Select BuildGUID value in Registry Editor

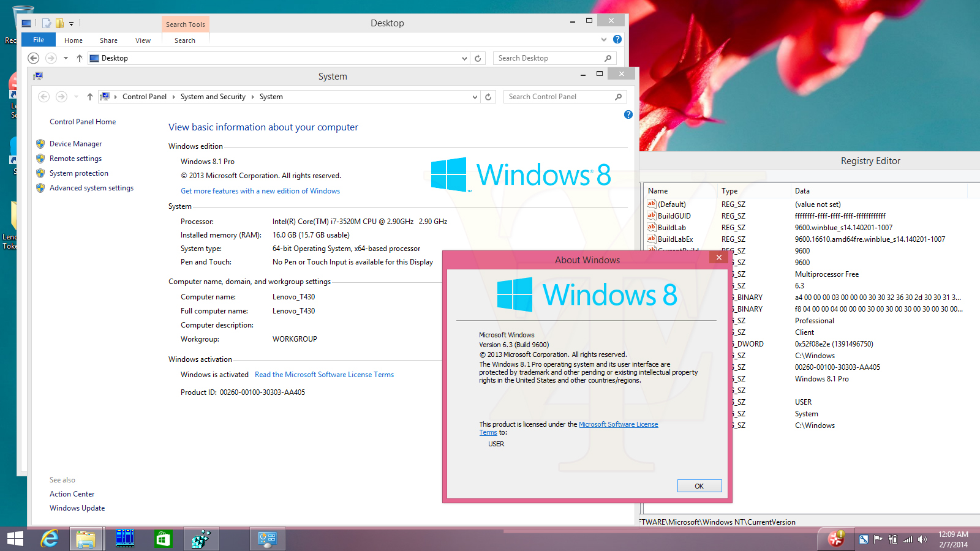coord(674,216)
